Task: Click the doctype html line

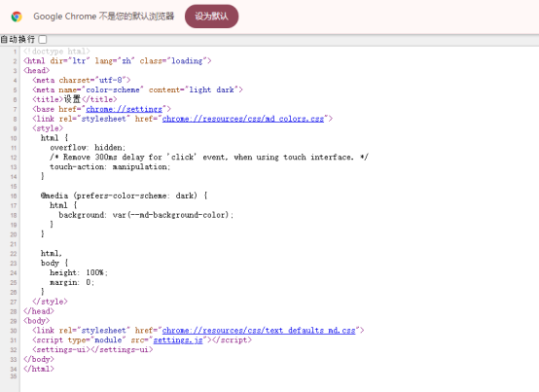Action: (x=56, y=52)
